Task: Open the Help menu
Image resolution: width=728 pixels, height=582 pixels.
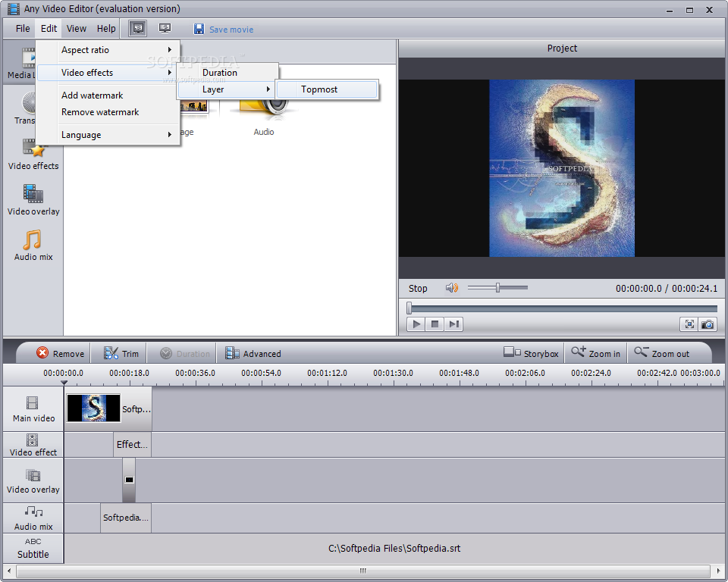Action: 106,29
